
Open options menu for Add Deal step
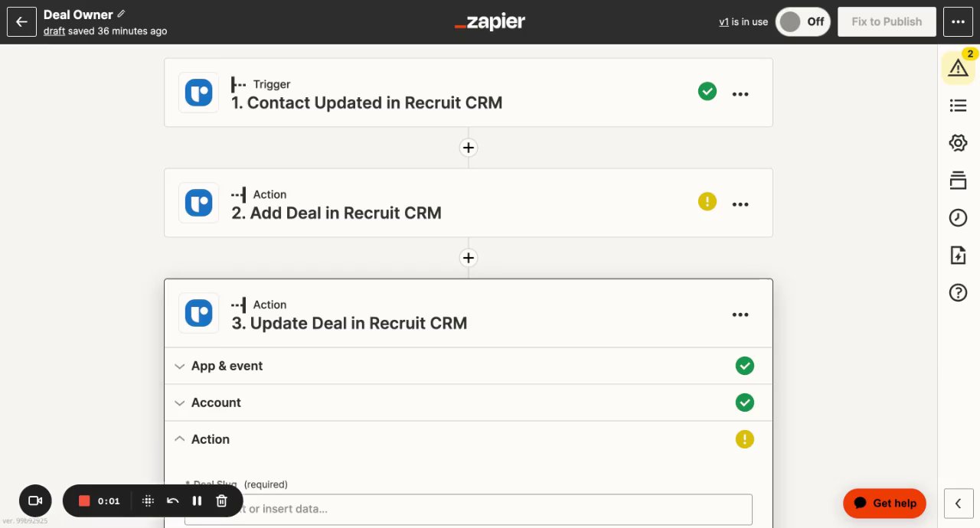point(740,204)
